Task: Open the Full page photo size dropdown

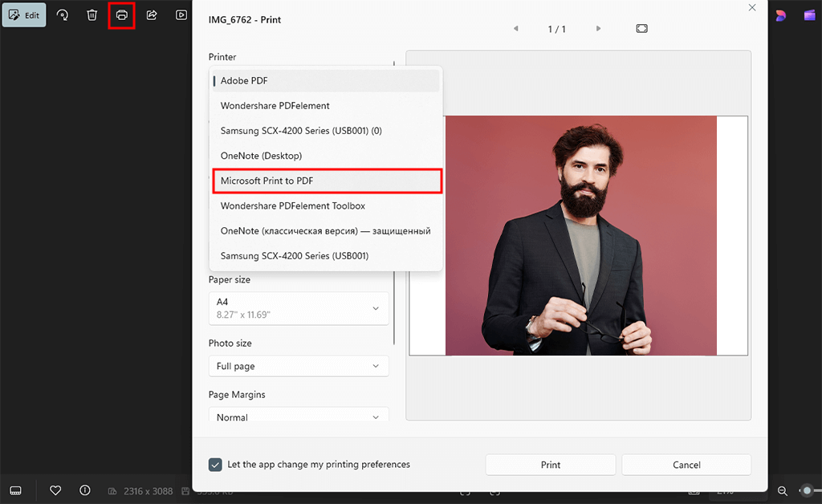Action: click(299, 366)
